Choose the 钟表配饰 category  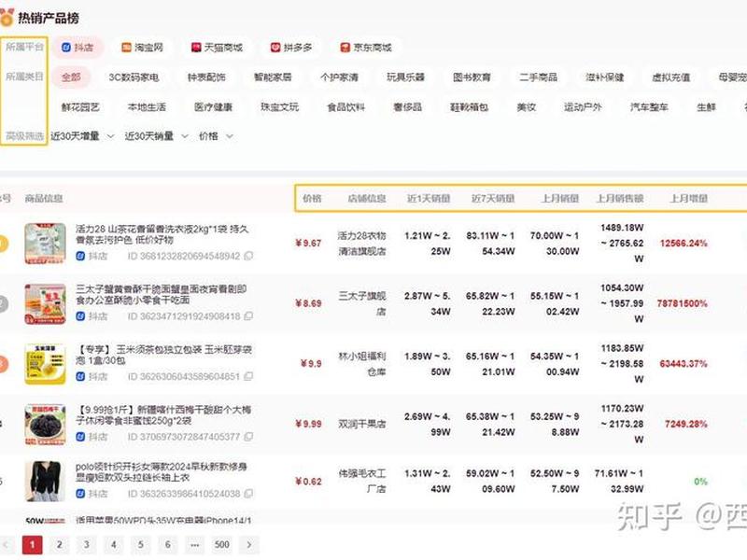pos(206,77)
